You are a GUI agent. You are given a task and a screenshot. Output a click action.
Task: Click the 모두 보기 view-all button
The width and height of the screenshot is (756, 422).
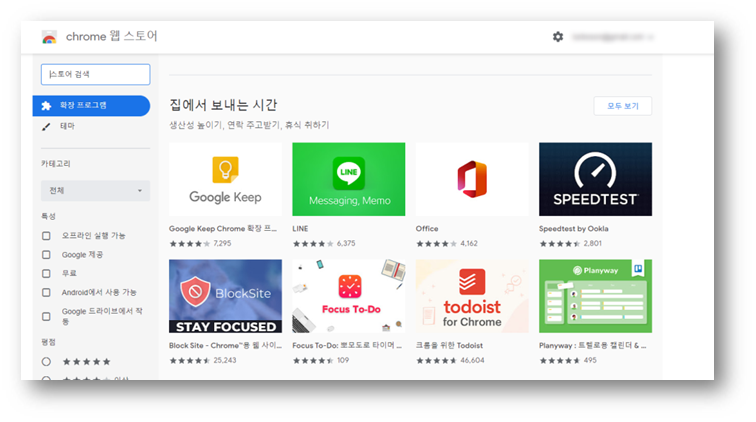coord(622,106)
